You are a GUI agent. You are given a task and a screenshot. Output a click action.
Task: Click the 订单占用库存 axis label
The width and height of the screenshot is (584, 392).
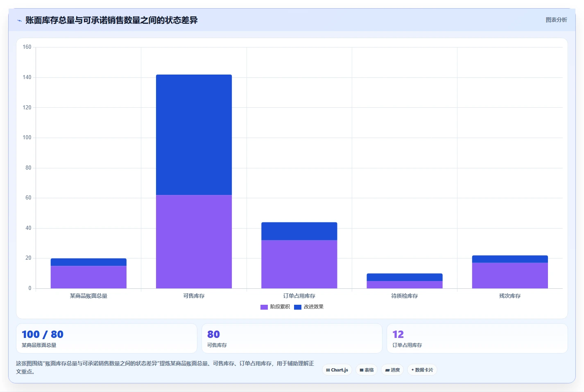point(299,296)
